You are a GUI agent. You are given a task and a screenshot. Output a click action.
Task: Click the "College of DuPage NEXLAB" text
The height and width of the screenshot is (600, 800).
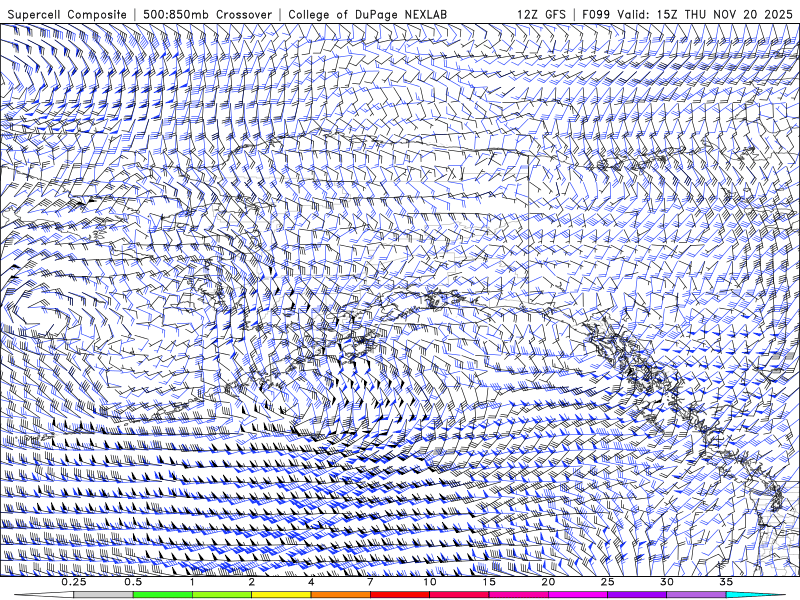point(367,14)
